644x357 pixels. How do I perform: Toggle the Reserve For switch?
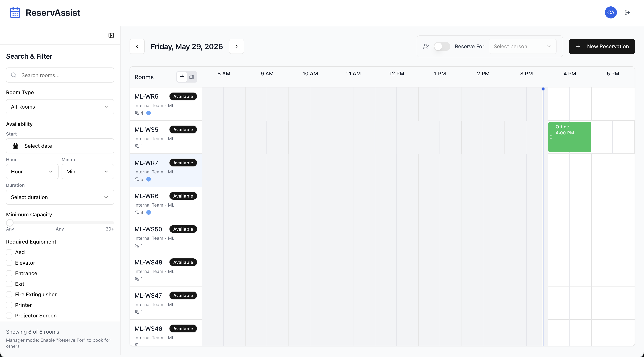442,46
